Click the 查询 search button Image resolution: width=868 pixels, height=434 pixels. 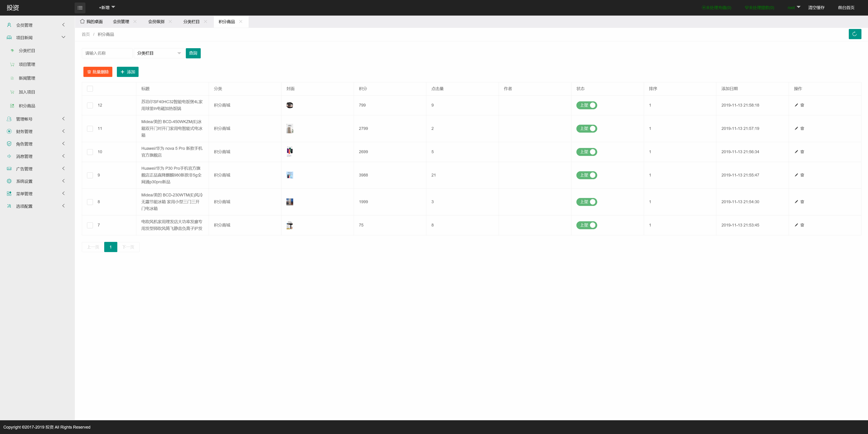[x=193, y=53]
